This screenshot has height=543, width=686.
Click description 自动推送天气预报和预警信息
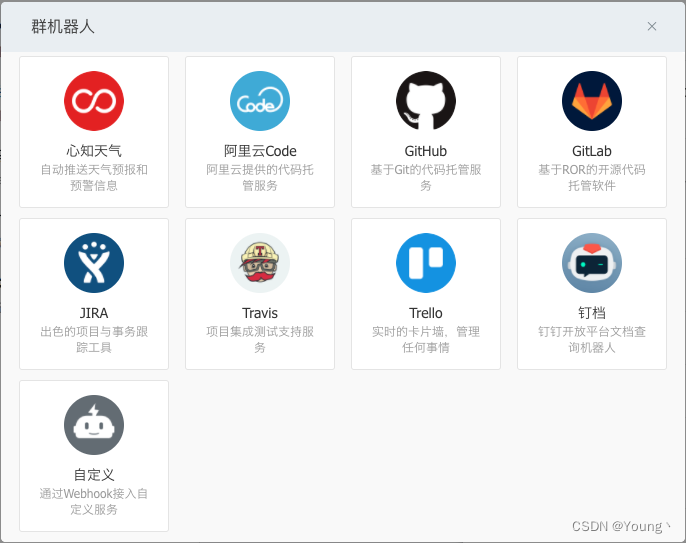coord(94,178)
